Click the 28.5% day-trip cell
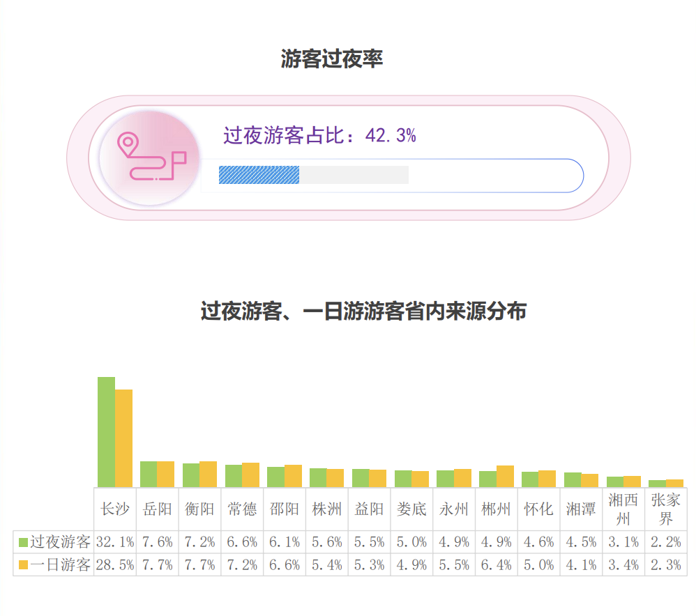The width and height of the screenshot is (696, 616). click(x=115, y=565)
